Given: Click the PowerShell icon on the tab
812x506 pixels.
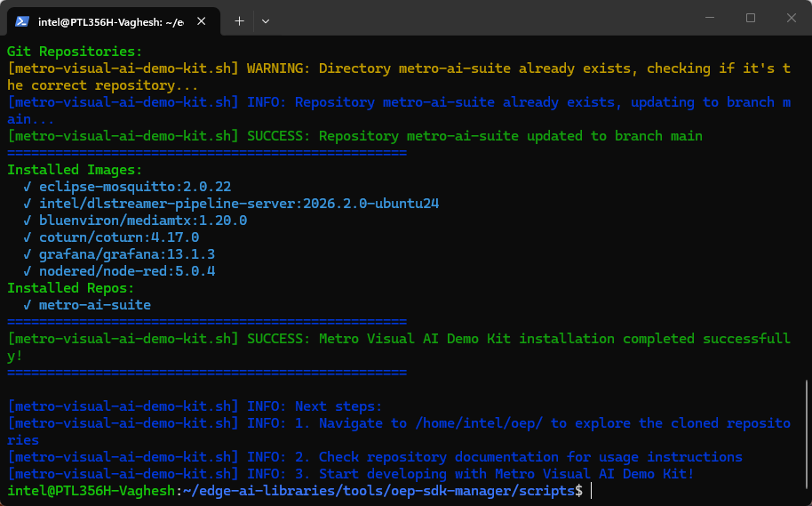Looking at the screenshot, I should click(x=21, y=21).
